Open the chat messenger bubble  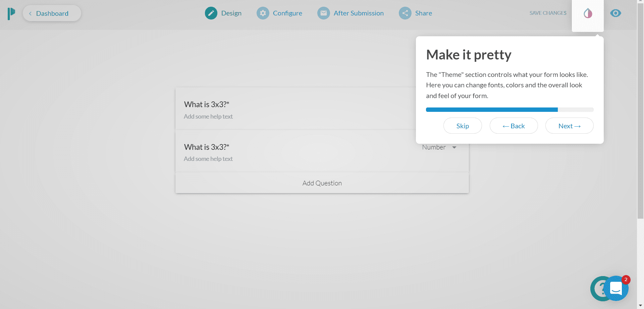click(616, 288)
